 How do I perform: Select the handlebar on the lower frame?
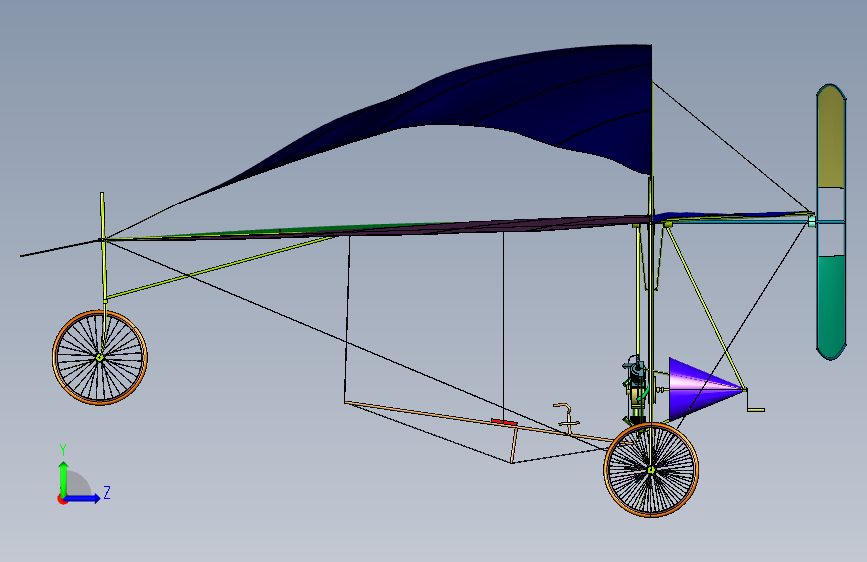click(x=567, y=418)
